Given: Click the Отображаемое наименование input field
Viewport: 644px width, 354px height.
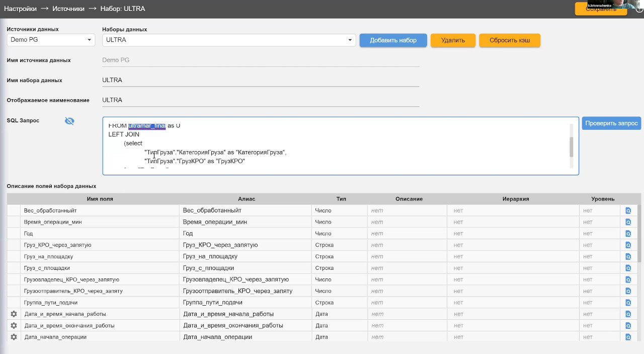Looking at the screenshot, I should point(260,100).
